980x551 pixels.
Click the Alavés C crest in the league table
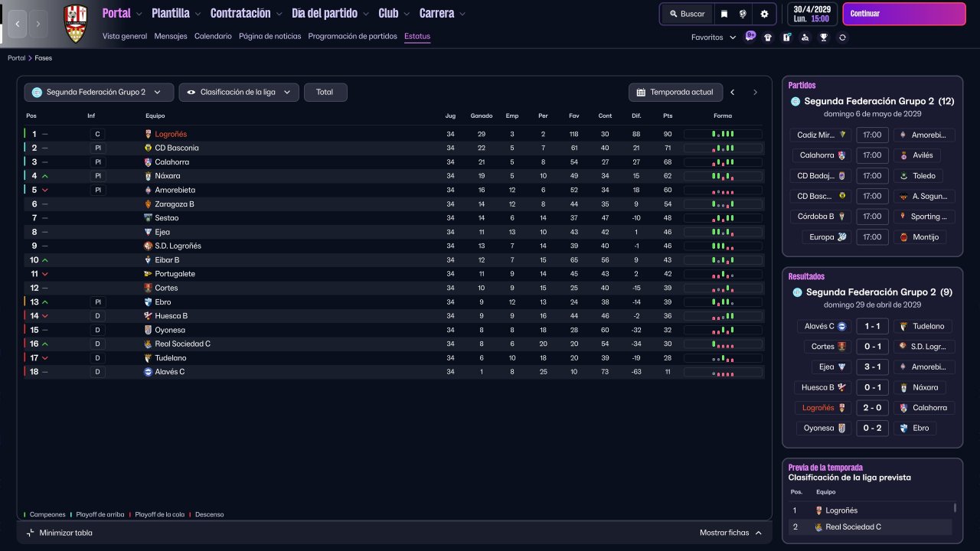[149, 372]
